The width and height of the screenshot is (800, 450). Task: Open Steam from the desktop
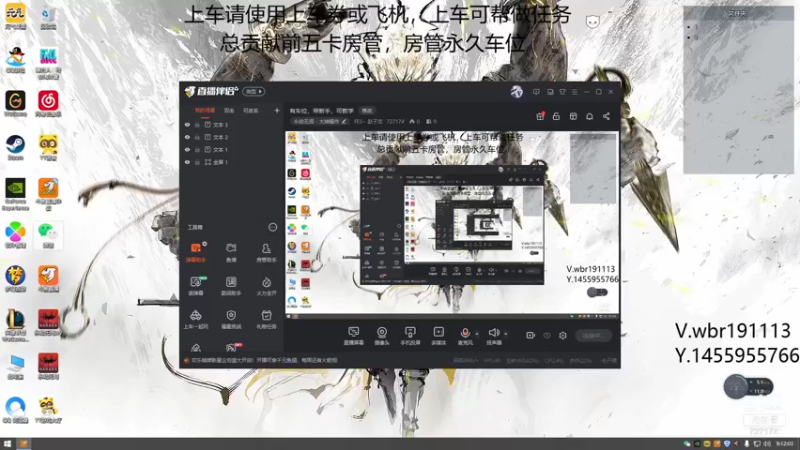point(15,147)
